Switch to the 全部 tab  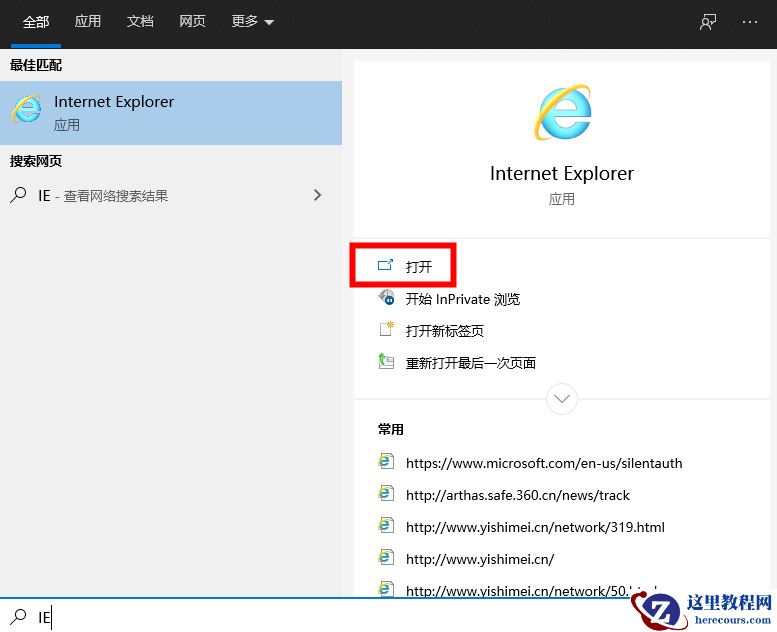[x=36, y=22]
